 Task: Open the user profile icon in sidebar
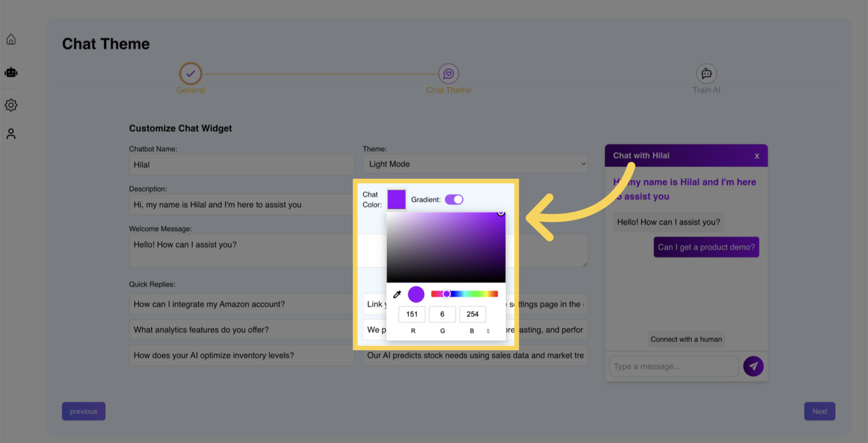click(x=11, y=134)
